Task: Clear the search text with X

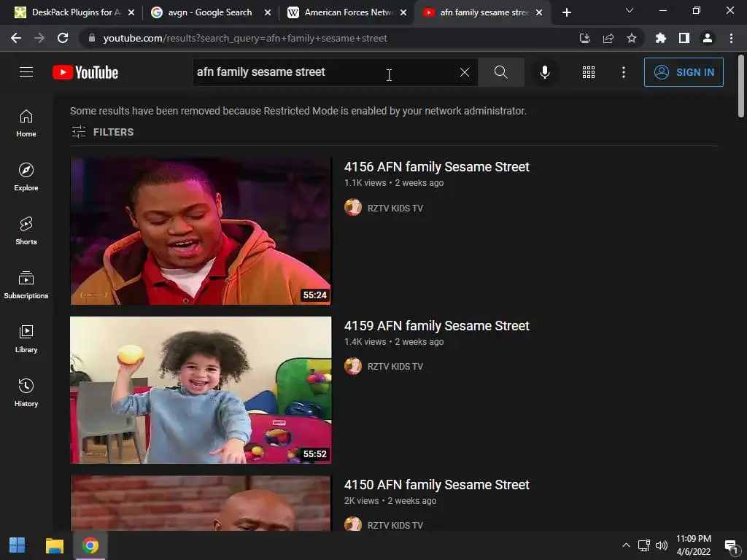Action: tap(465, 72)
